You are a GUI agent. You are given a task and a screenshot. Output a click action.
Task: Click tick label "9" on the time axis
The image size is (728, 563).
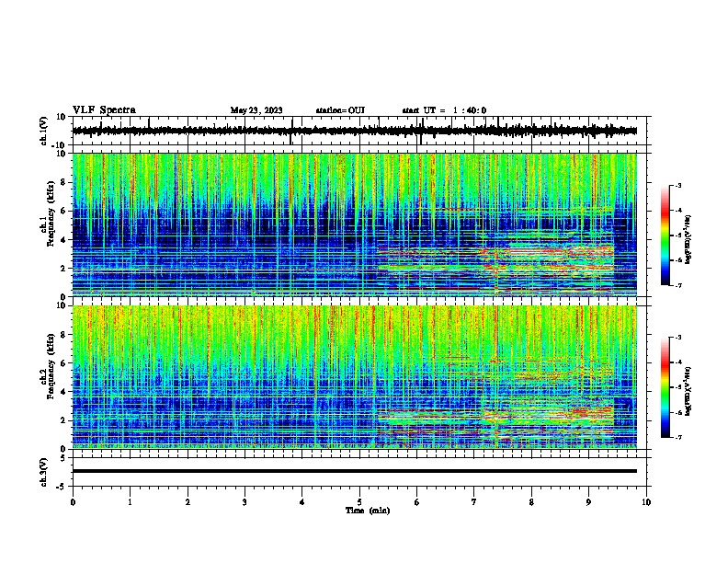588,502
